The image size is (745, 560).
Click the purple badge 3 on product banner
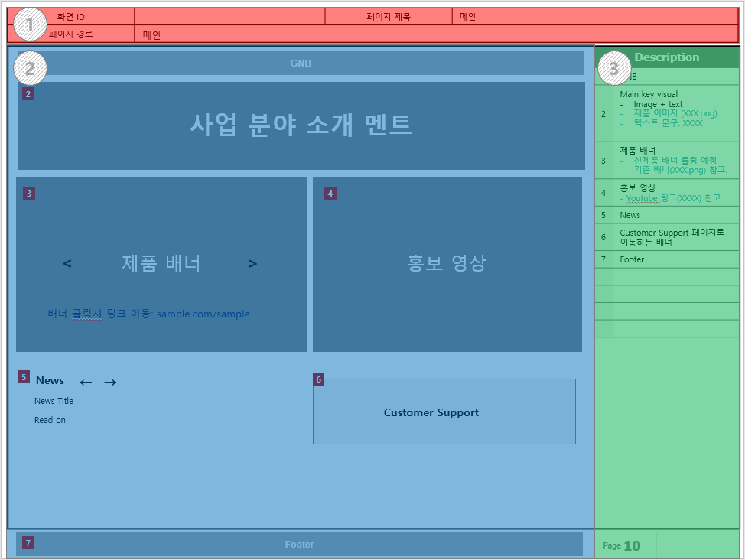pos(29,194)
